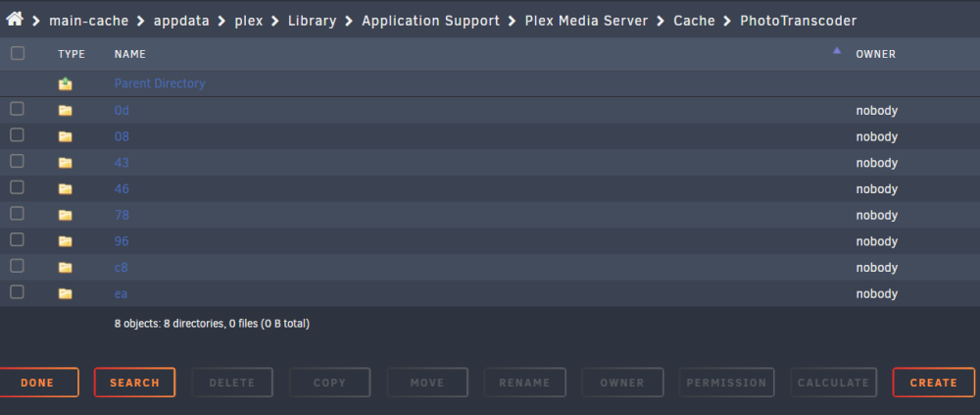Click the folder icon for ea
The height and width of the screenshot is (415, 980).
[65, 293]
